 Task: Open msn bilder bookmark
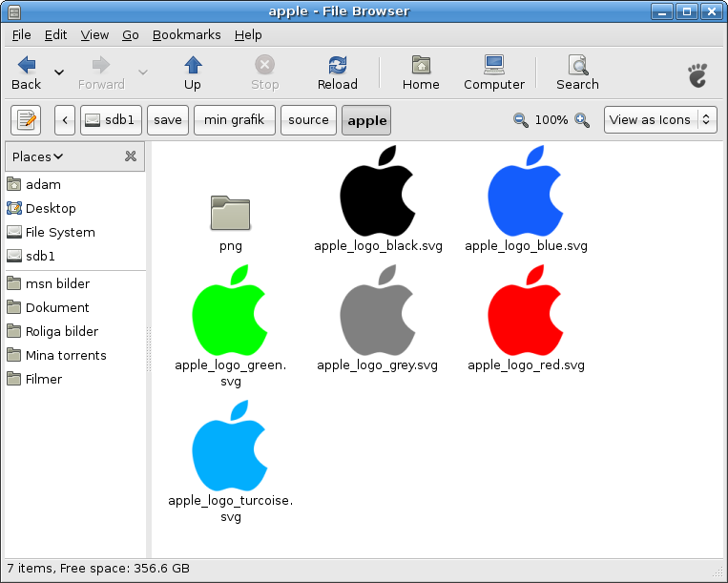[x=75, y=283]
